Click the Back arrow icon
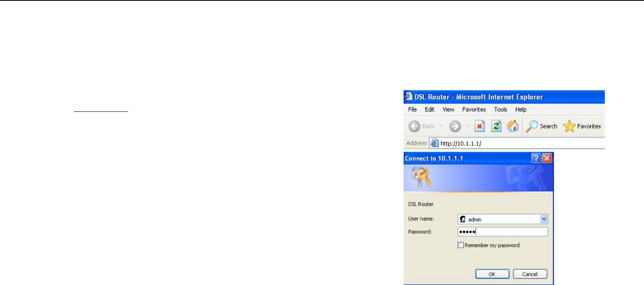The image size is (644, 285). click(414, 126)
